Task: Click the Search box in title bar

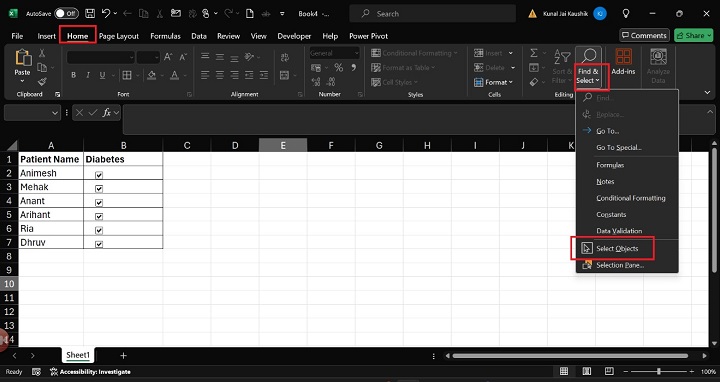Action: (432, 13)
